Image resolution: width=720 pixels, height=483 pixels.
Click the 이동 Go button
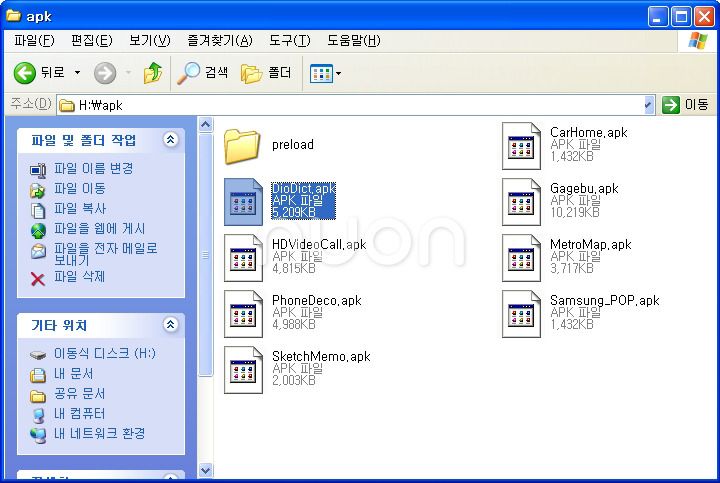685,105
